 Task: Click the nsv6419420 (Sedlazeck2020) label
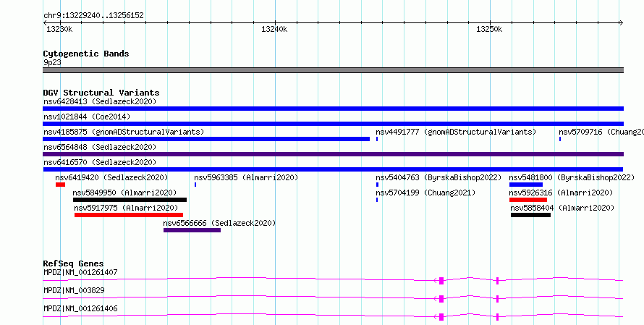[111, 177]
